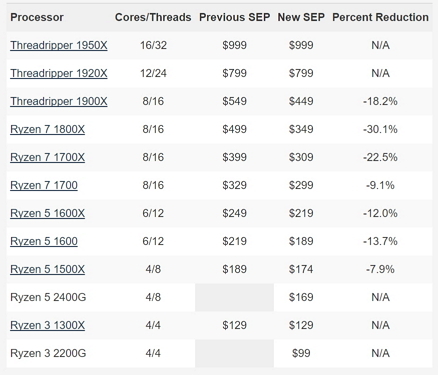Open the Threadripper 1950X link
The width and height of the screenshot is (438, 375).
click(x=59, y=45)
